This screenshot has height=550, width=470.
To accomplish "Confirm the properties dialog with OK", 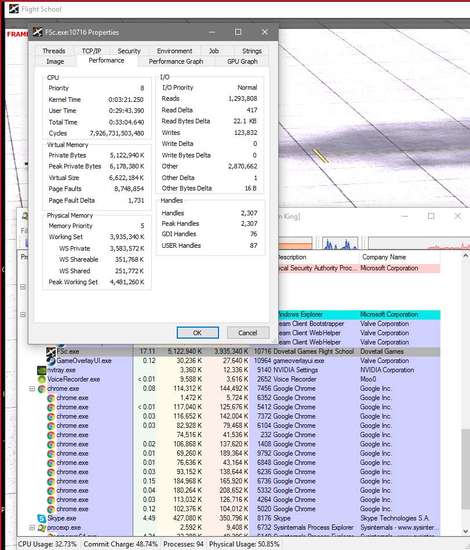I will coord(198,333).
